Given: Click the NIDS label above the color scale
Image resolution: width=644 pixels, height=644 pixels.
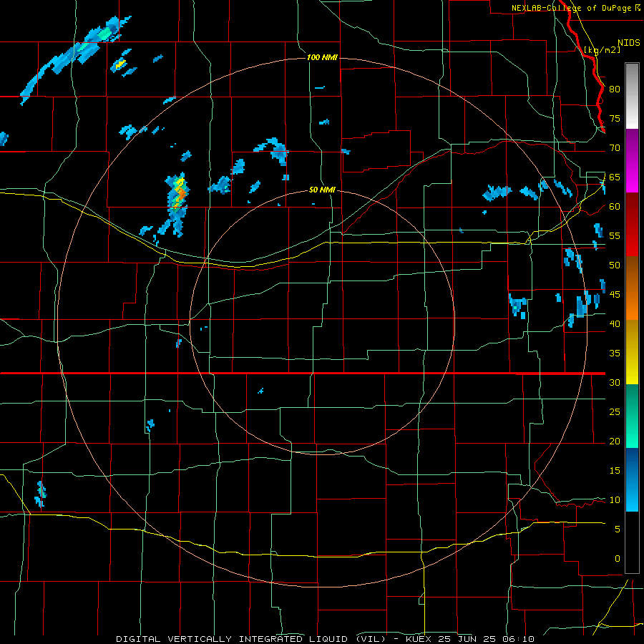Looking at the screenshot, I should pyautogui.click(x=629, y=43).
